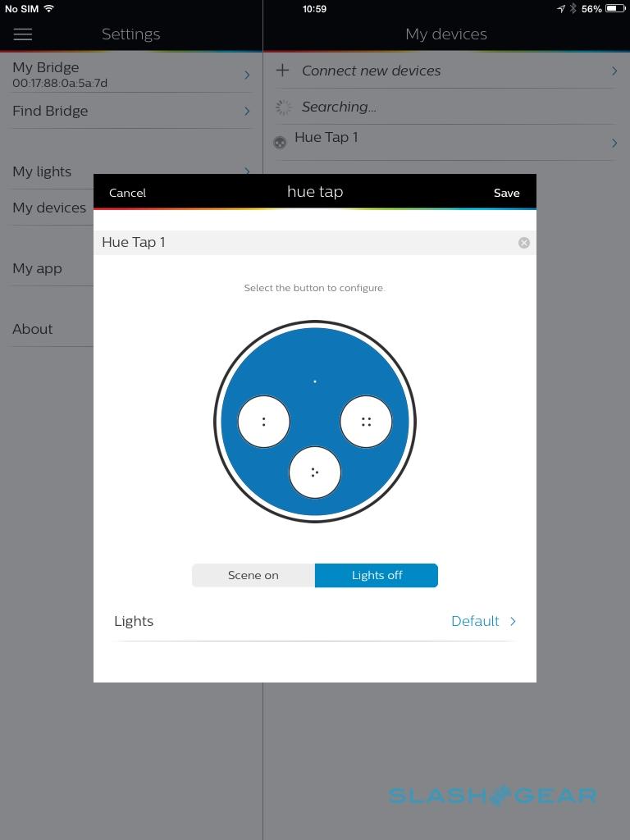Select the three-dot tap button
This screenshot has height=840, width=630.
[315, 472]
